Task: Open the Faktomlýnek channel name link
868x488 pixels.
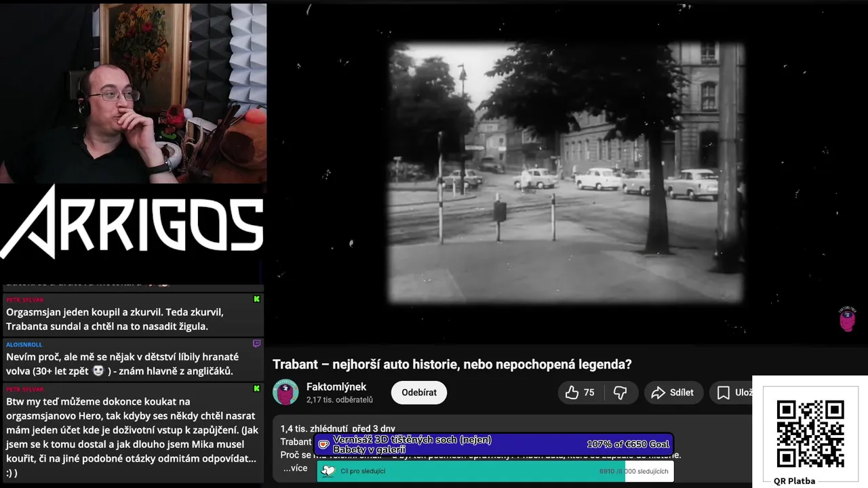Action: coord(336,386)
